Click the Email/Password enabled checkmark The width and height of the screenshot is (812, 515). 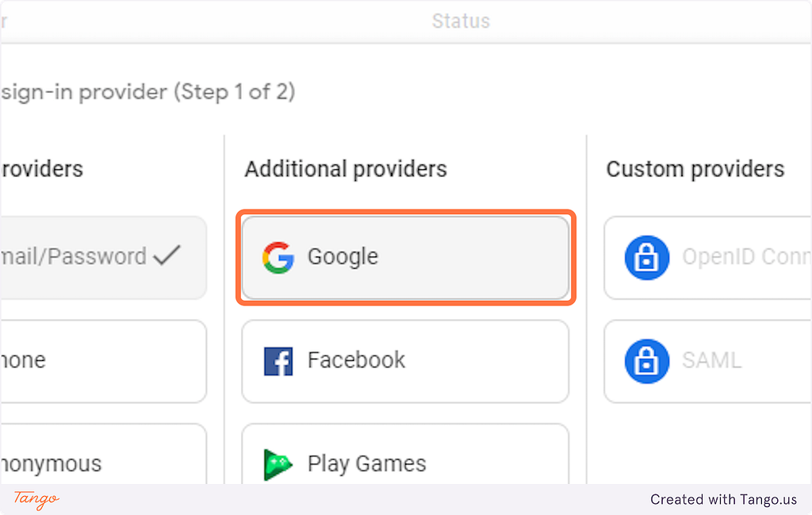[167, 256]
